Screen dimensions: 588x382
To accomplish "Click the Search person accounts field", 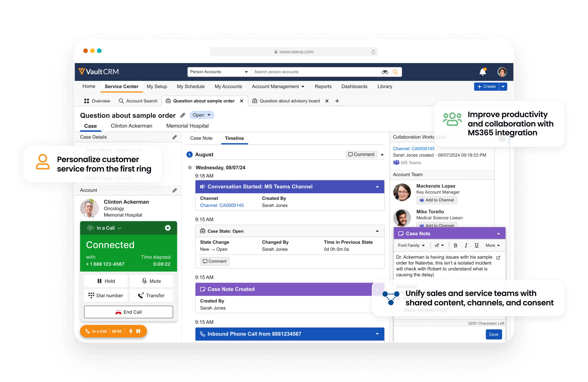I will (316, 72).
